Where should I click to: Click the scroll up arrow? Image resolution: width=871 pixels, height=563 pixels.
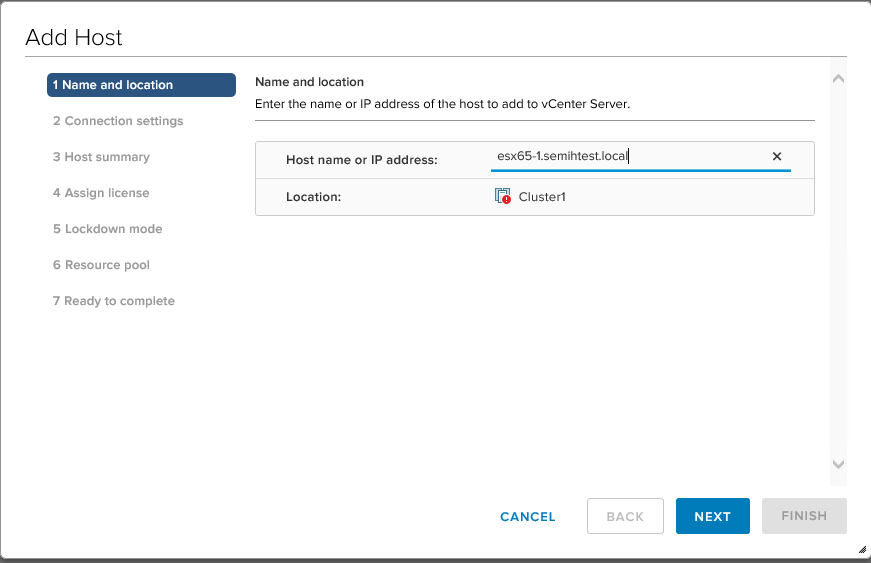838,78
